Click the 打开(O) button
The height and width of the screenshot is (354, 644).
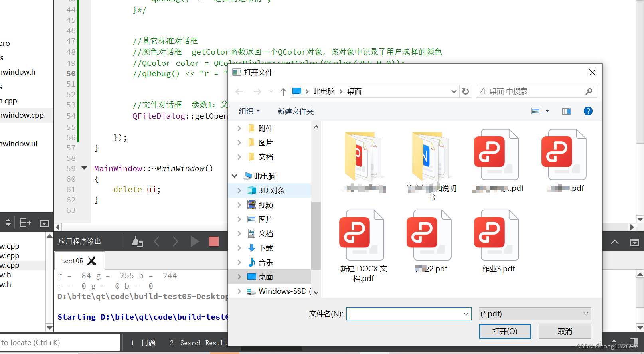(x=505, y=331)
